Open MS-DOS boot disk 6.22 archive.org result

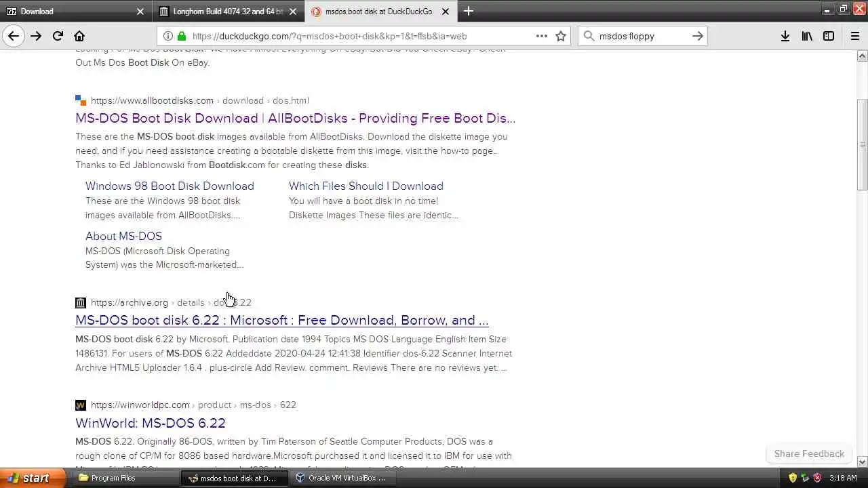[282, 320]
